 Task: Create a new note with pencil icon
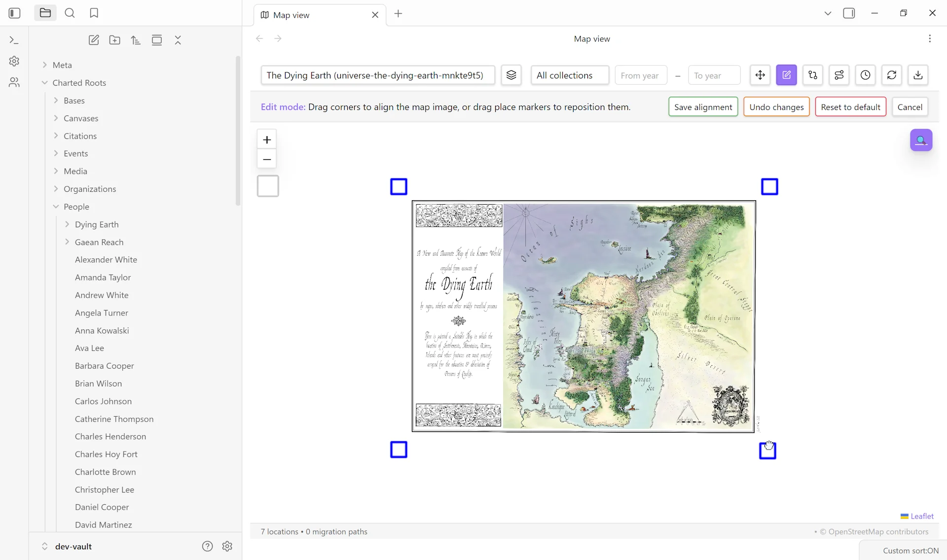94,40
